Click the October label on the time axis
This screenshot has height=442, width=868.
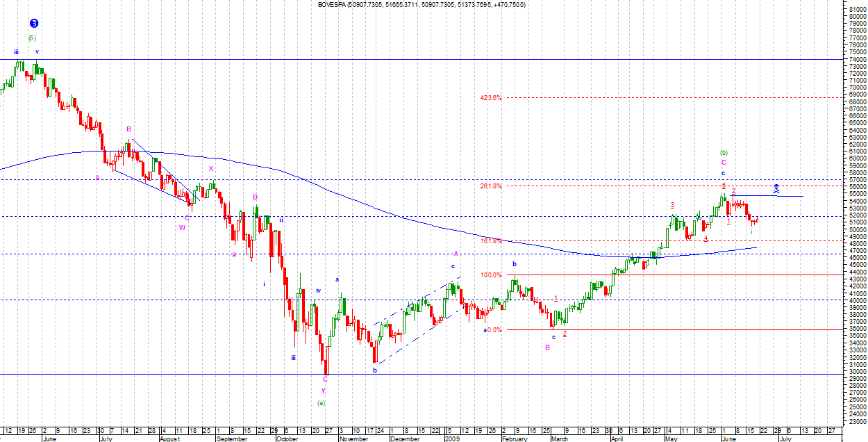[287, 439]
